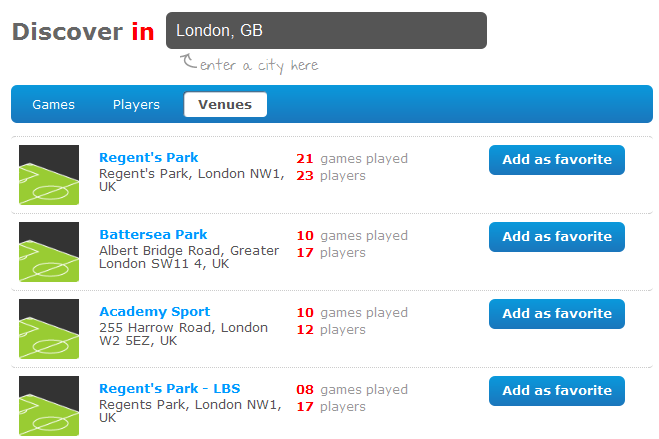Add Regent's Park - LBS as favorite
The height and width of the screenshot is (439, 659).
[x=556, y=390]
